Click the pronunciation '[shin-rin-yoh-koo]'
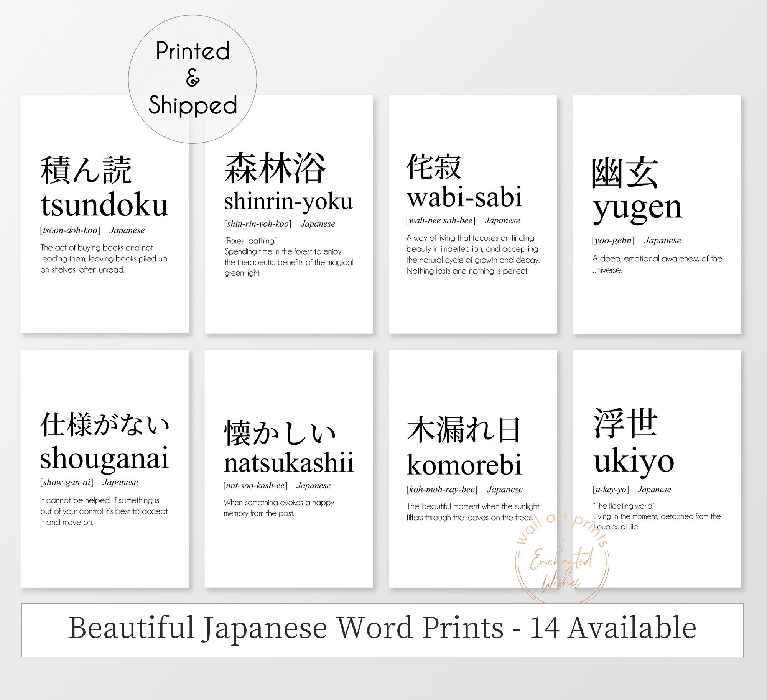767x700 pixels. point(258,224)
